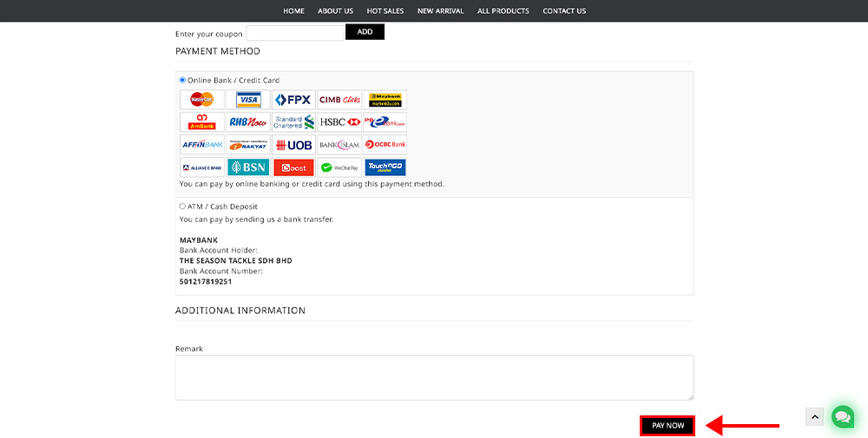Screen dimensions: 868x438
Task: Open NEW ARRIVAL menu item
Action: (x=441, y=10)
